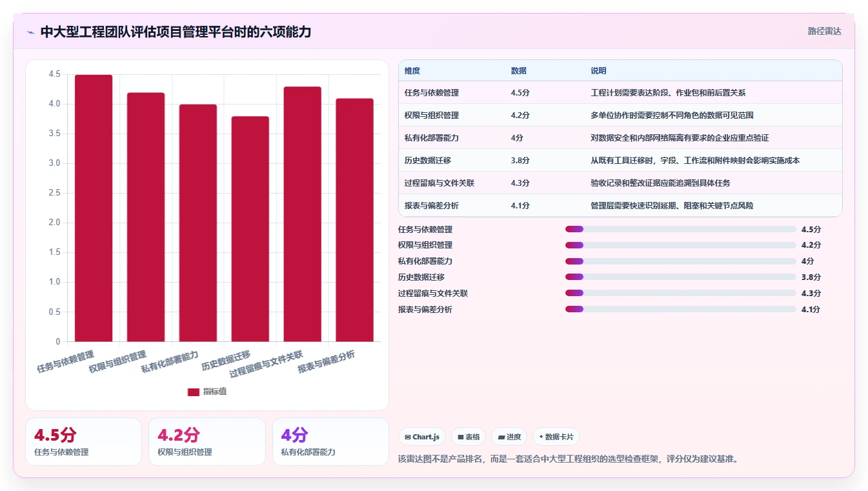This screenshot has height=491, width=868.
Task: Click the 4.3分 table cell
Action: pyautogui.click(x=520, y=183)
